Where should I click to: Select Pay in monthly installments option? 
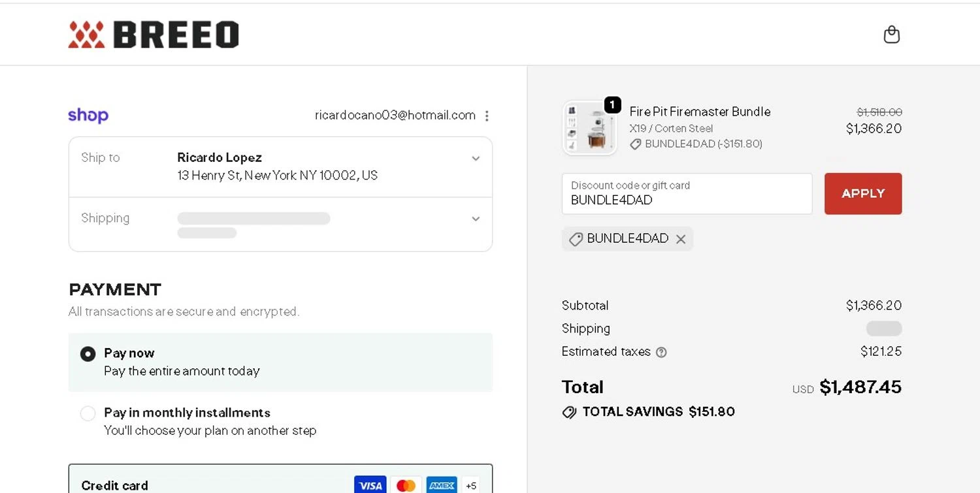[x=88, y=413]
